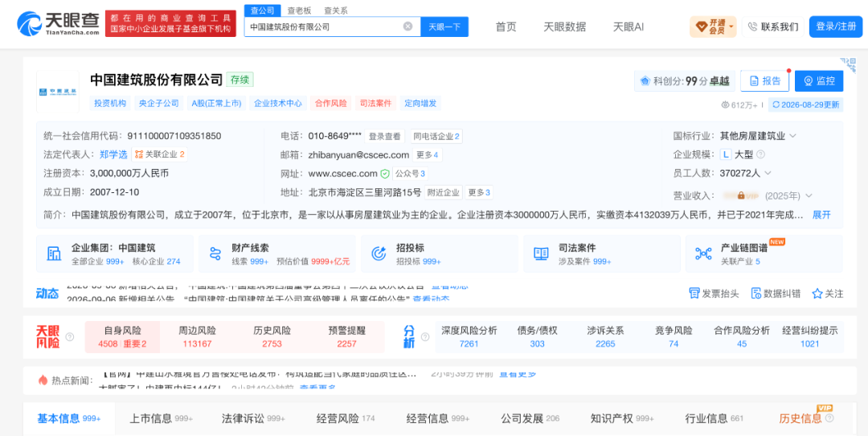Click the 数据纠错 data correction icon

tap(756, 294)
